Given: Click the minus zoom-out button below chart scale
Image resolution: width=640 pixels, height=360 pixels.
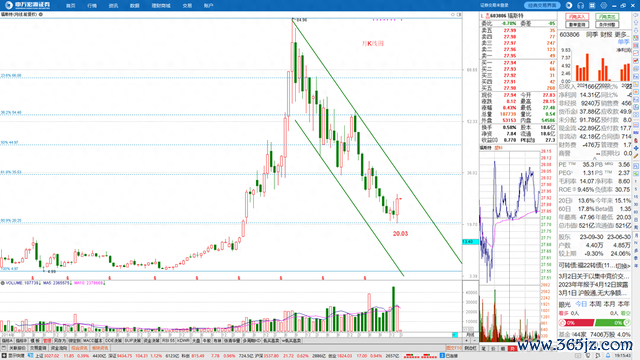Looking at the screenshot, I should coord(473,340).
